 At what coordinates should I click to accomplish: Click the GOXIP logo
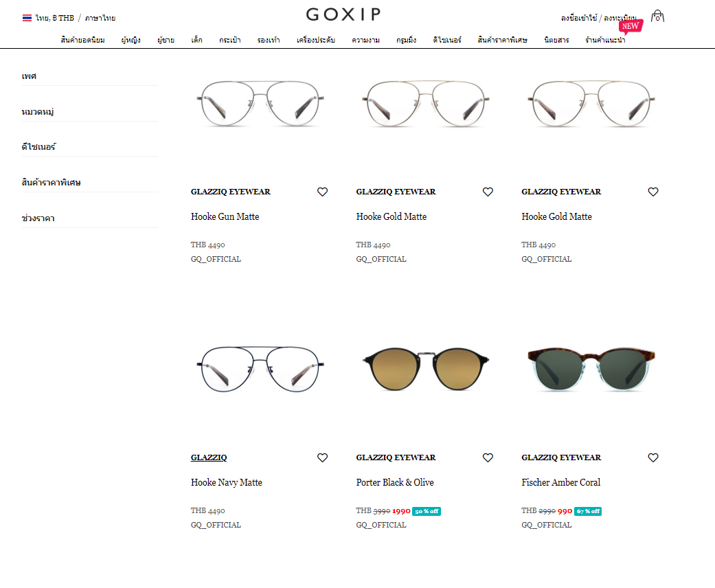tap(343, 14)
